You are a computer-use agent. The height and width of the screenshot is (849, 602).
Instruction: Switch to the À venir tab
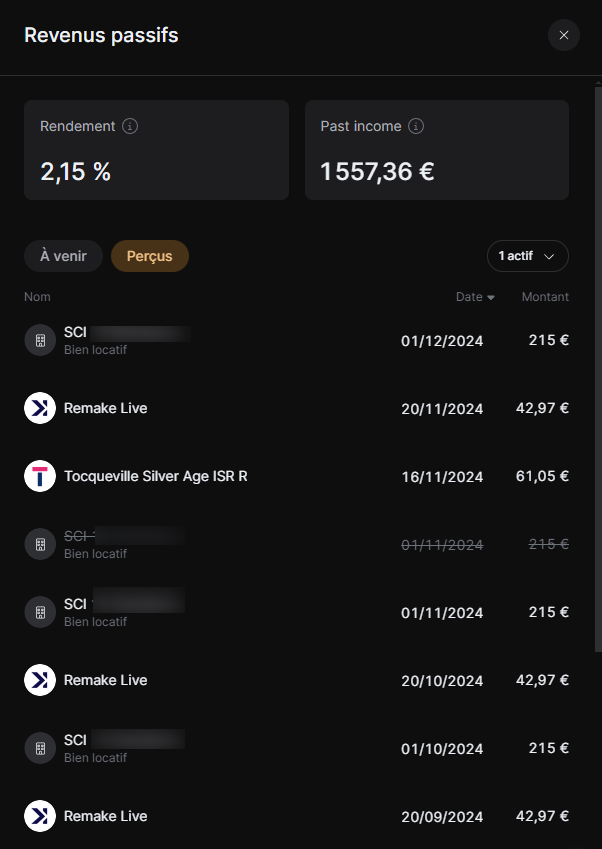[x=63, y=256]
